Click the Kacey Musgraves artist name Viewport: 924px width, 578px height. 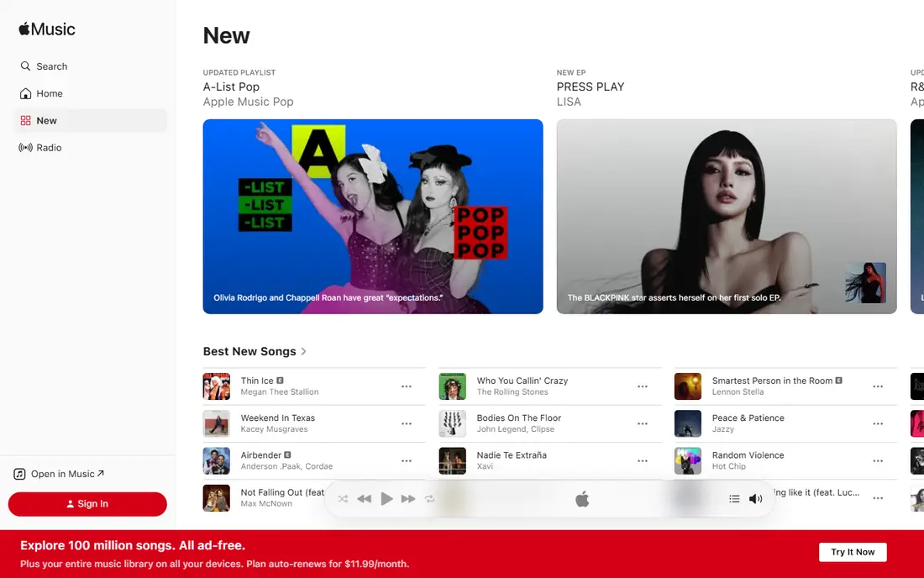click(x=274, y=429)
